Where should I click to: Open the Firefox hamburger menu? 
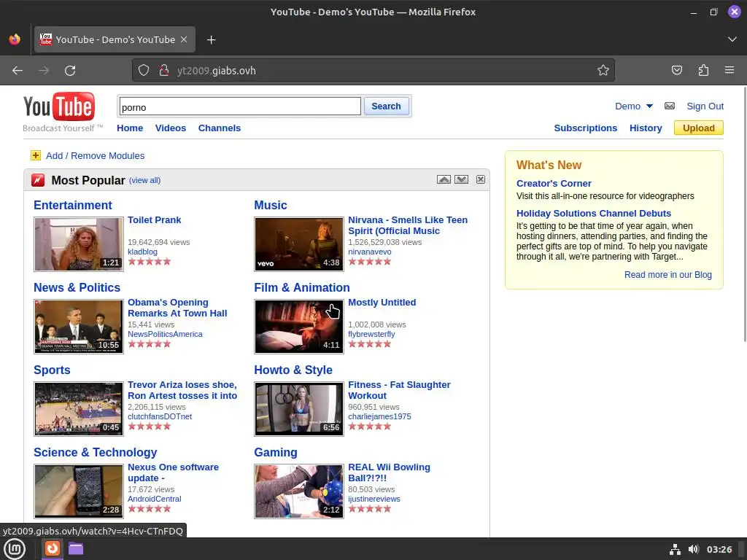pyautogui.click(x=729, y=71)
